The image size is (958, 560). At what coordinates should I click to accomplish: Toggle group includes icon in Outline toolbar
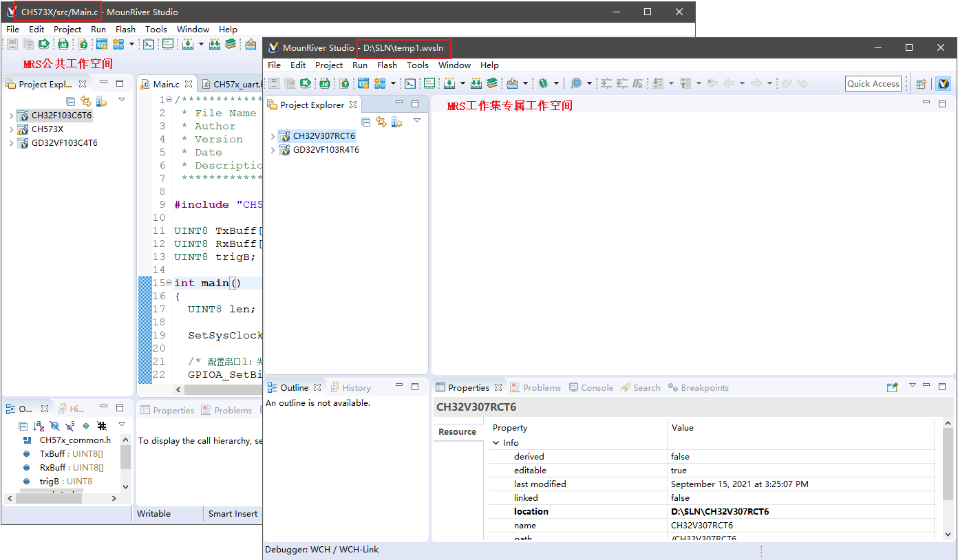coord(102,426)
